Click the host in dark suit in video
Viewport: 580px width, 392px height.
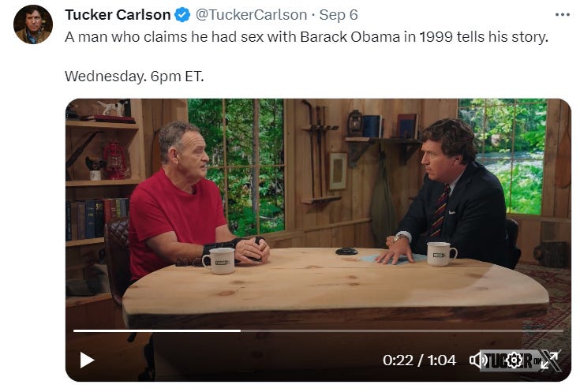[x=455, y=192]
